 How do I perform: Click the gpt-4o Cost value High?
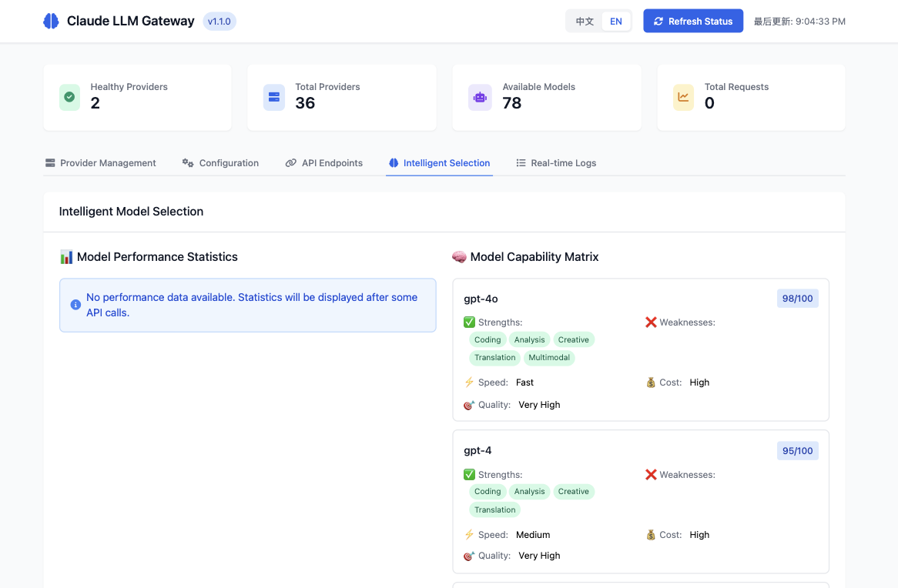coord(699,383)
